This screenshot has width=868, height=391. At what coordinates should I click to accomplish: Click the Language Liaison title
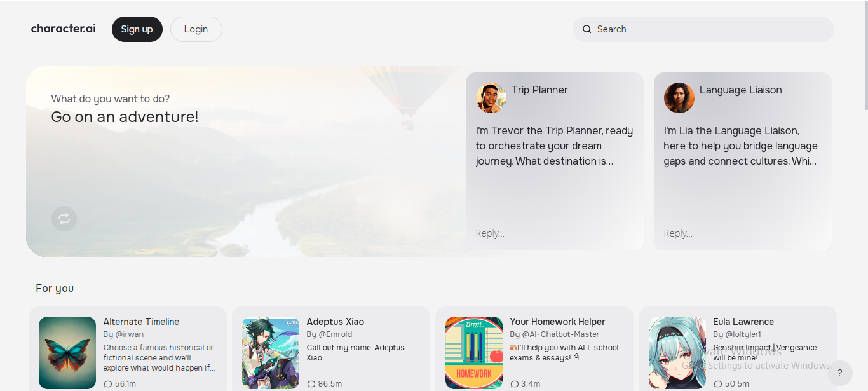[x=740, y=90]
